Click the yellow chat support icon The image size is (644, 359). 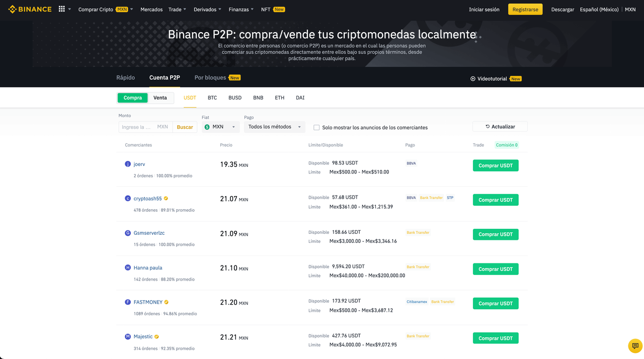point(635,346)
